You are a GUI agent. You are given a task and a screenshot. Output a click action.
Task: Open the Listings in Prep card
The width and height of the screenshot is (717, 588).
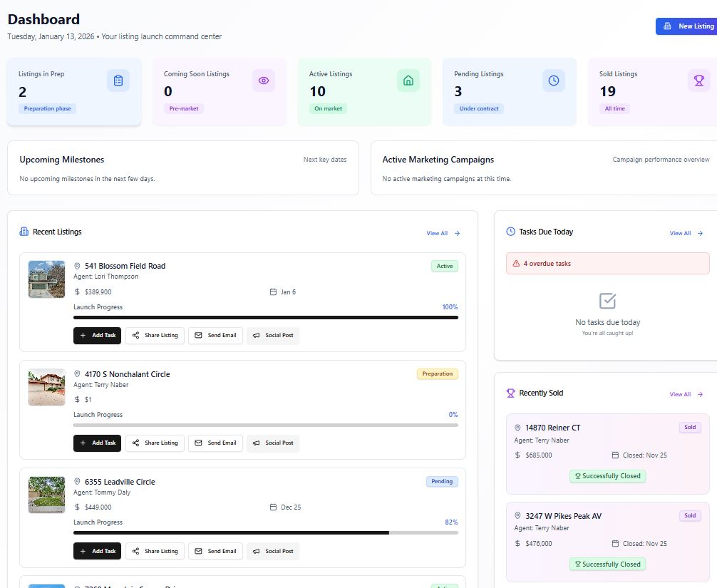(x=74, y=91)
